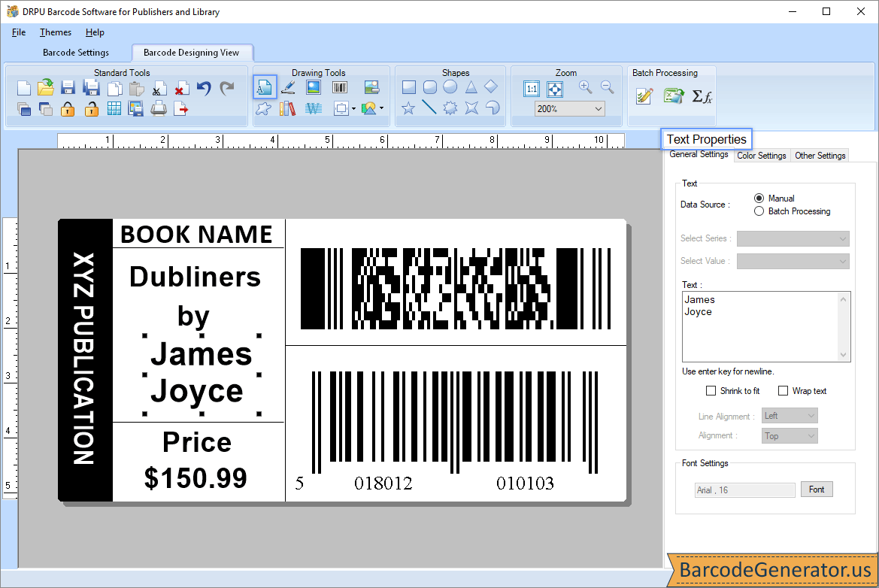Select the $150.99 price text on label
Image resolution: width=879 pixels, height=588 pixels.
[x=196, y=478]
